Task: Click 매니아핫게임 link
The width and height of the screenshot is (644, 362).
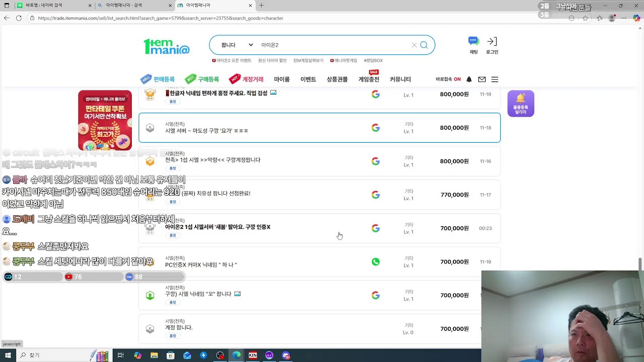Action: [x=344, y=61]
